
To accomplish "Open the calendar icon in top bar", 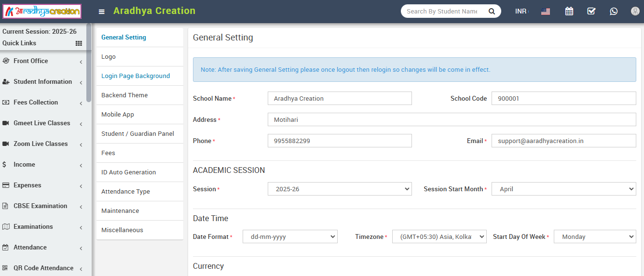I will (569, 11).
